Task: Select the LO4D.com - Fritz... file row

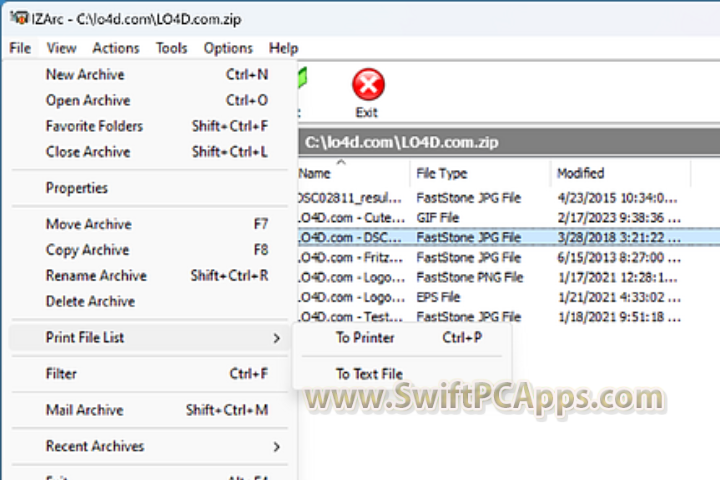Action: pos(509,257)
